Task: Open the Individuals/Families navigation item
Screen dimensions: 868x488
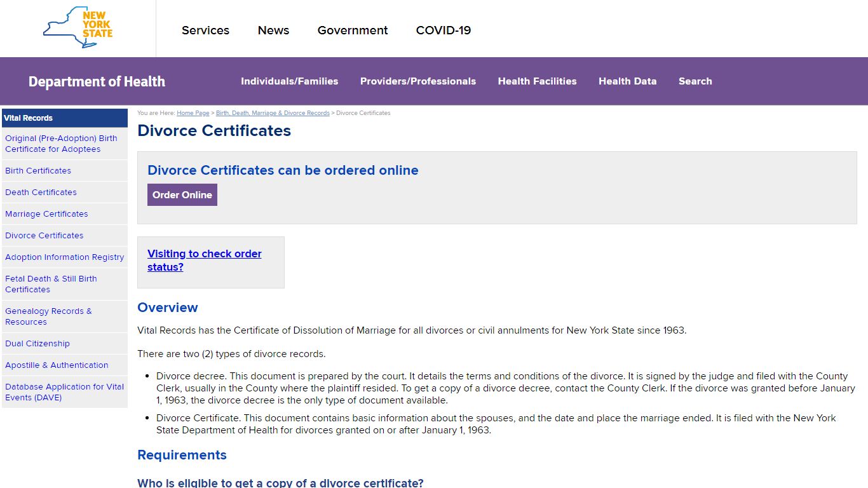Action: [289, 81]
